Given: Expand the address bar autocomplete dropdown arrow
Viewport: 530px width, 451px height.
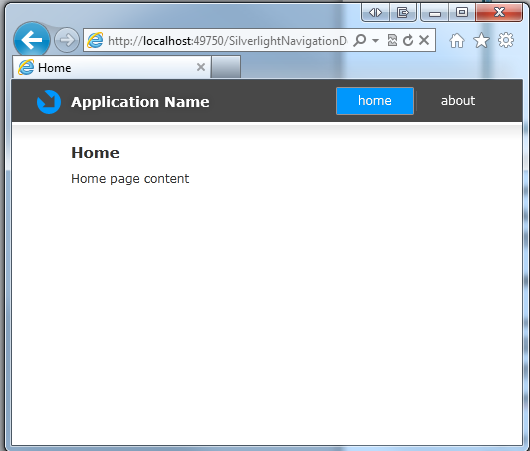Looking at the screenshot, I should (375, 41).
